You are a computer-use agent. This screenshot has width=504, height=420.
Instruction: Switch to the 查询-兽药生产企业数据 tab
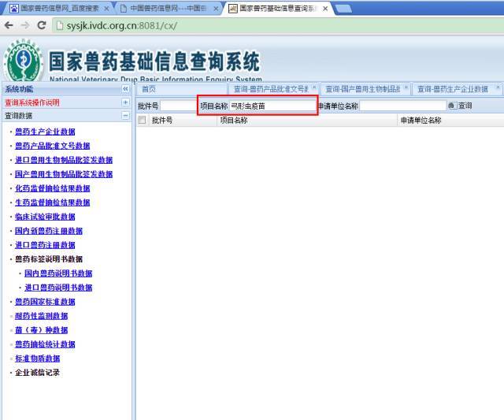pos(452,89)
